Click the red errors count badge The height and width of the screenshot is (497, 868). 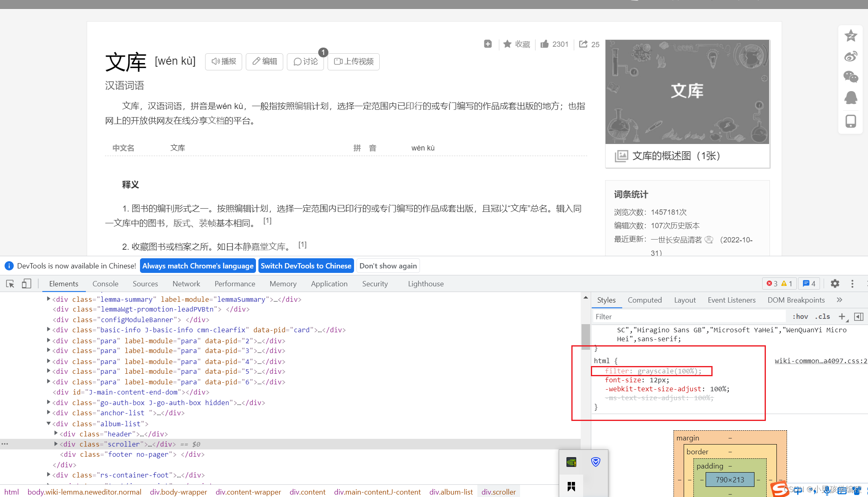(772, 283)
